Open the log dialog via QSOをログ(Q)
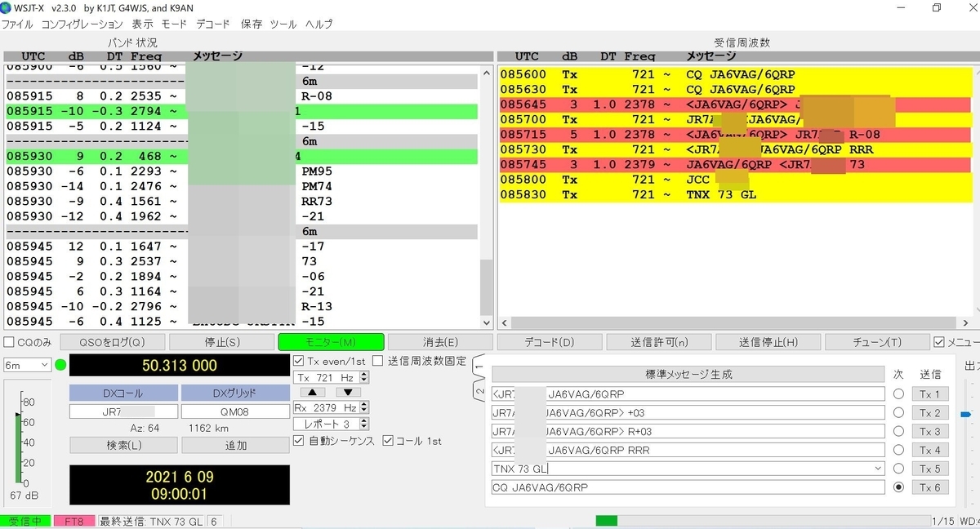 112,341
